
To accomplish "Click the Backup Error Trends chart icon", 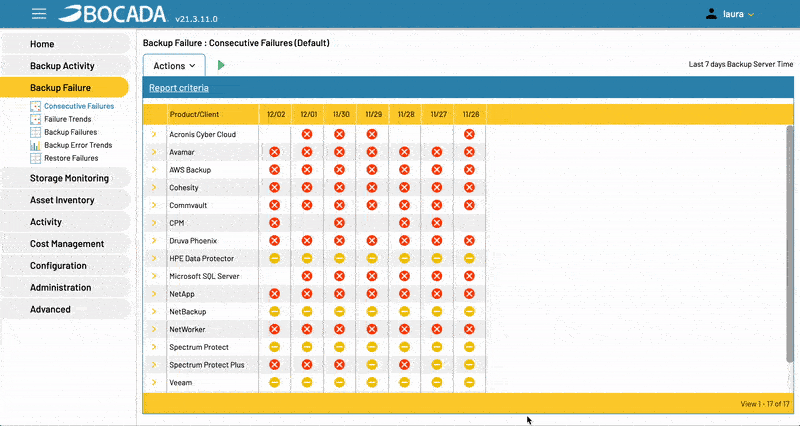I will [35, 145].
